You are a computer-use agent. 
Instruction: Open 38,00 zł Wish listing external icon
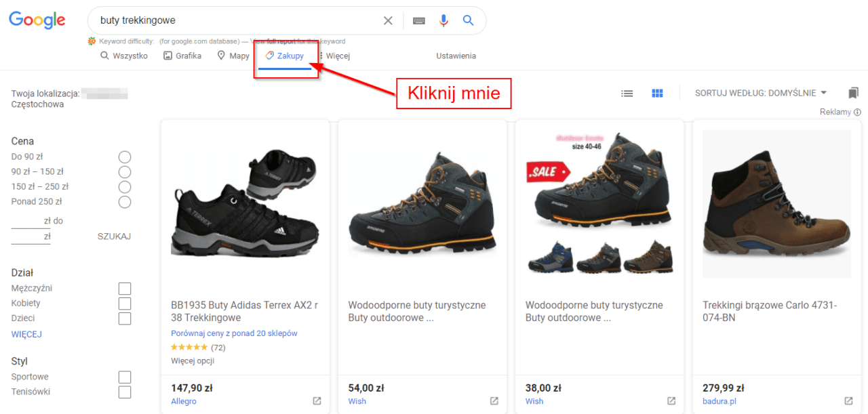[x=671, y=401]
